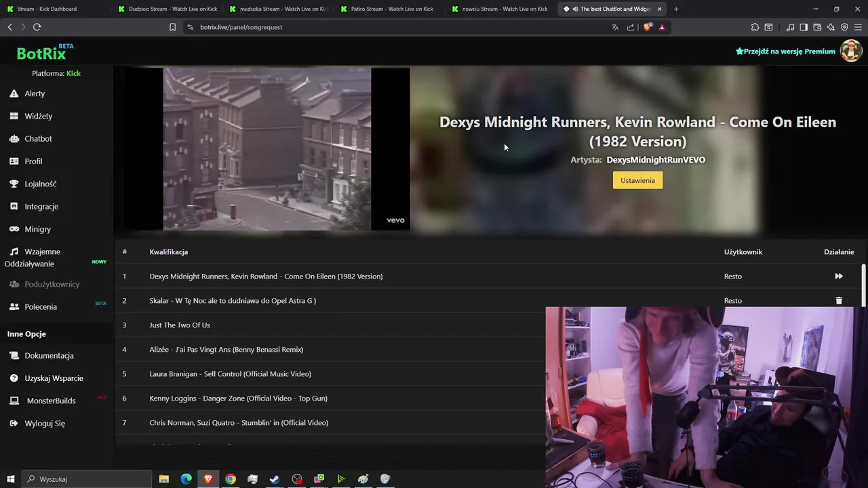868x488 pixels.
Task: Select Chris Norman, Suzi Quatro - Stumblin' in row
Action: [330, 422]
